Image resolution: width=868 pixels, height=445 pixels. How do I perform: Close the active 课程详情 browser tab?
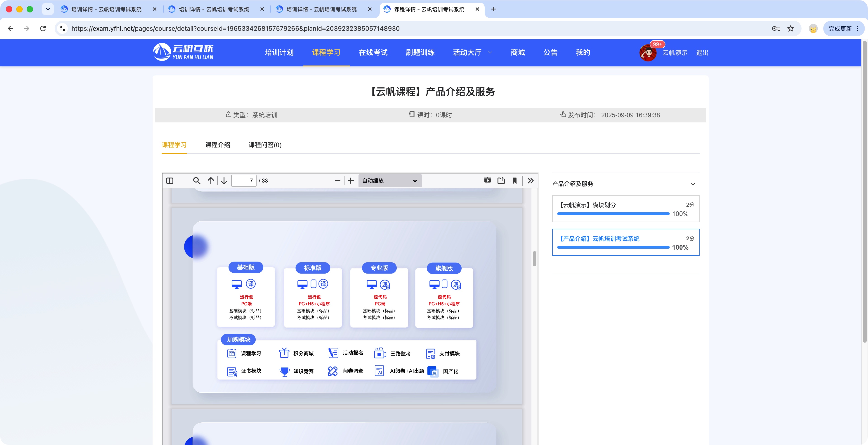(x=477, y=9)
